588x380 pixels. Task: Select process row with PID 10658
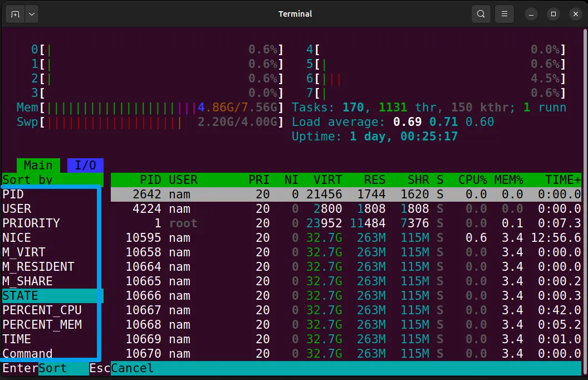(x=346, y=252)
